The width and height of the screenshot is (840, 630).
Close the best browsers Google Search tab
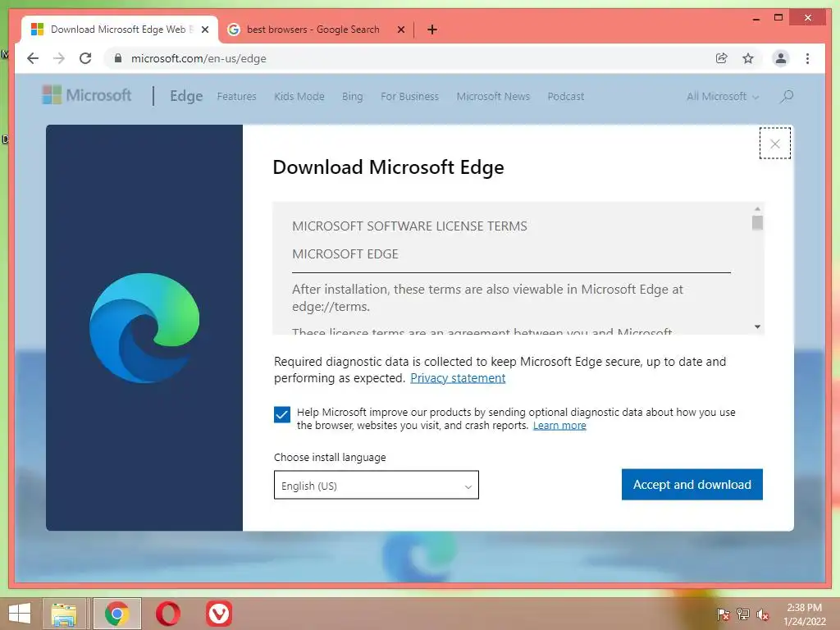[x=400, y=30]
